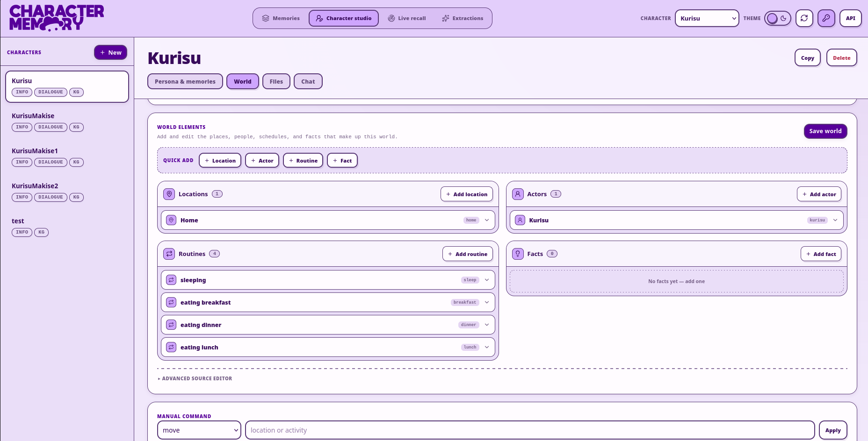Expand the eating breakfast routine

click(487, 302)
